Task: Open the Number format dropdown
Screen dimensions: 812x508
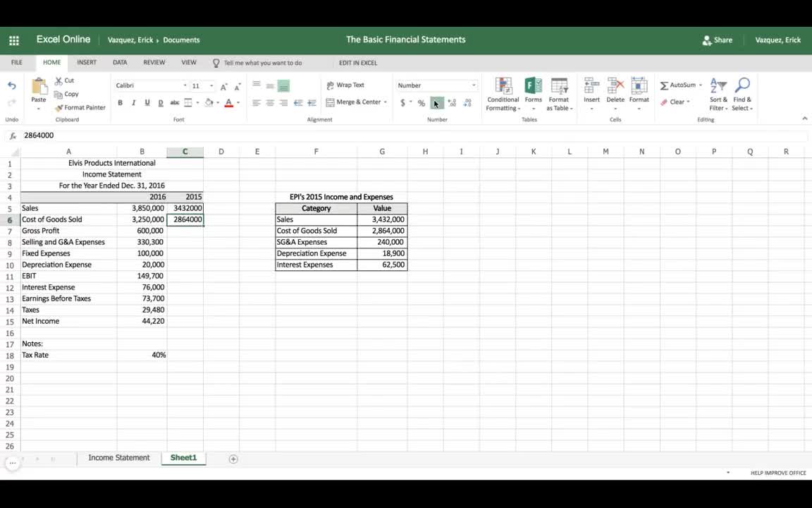Action: coord(473,84)
